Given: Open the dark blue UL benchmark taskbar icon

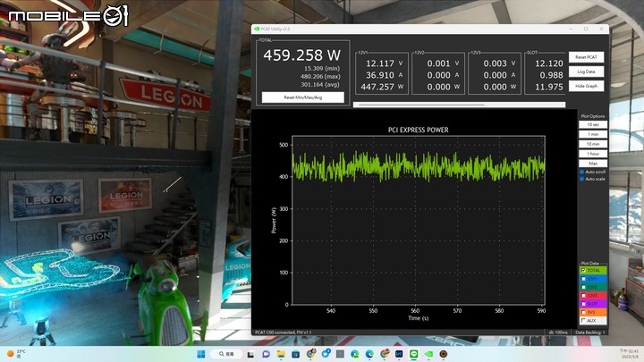Looking at the screenshot, I should tap(399, 354).
